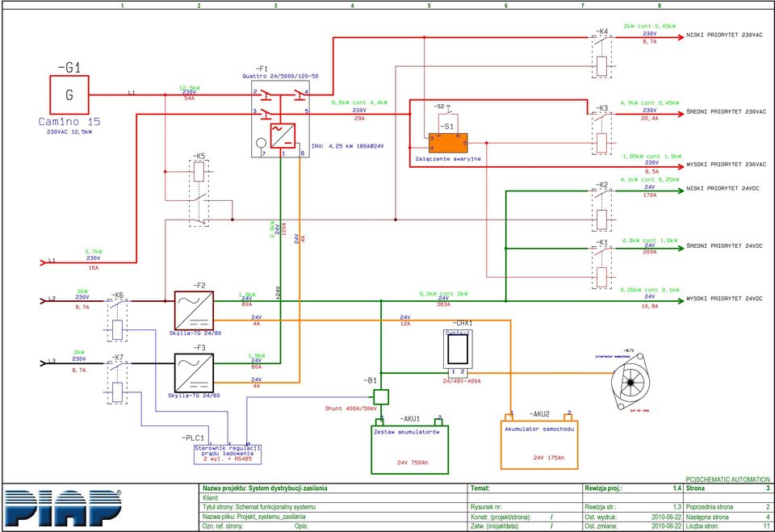
Task: Click the K6 contactor symbol
Action: (x=117, y=320)
